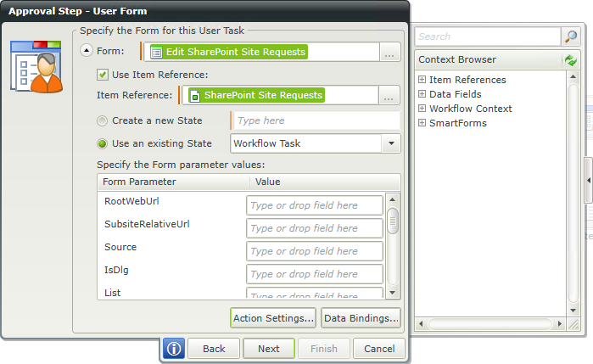593x364 pixels.
Task: Click the Form collapse arrow icon
Action: [x=87, y=51]
